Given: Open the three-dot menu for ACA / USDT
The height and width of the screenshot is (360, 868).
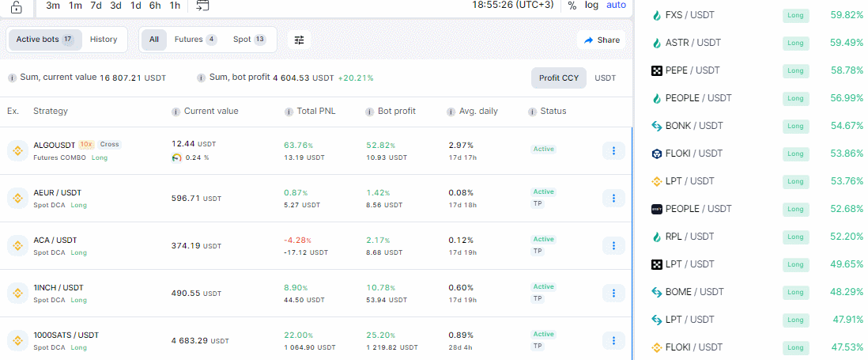Looking at the screenshot, I should [613, 245].
